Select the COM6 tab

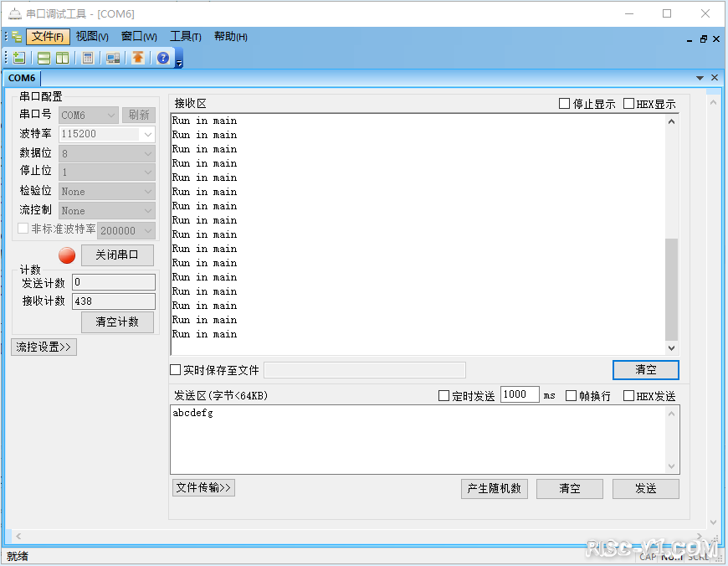coord(22,78)
